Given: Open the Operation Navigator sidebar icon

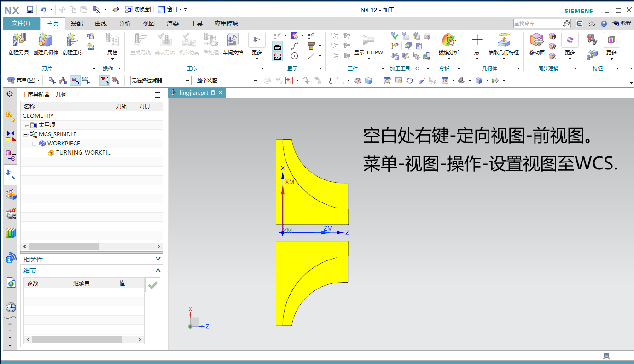Looking at the screenshot, I should [x=11, y=175].
